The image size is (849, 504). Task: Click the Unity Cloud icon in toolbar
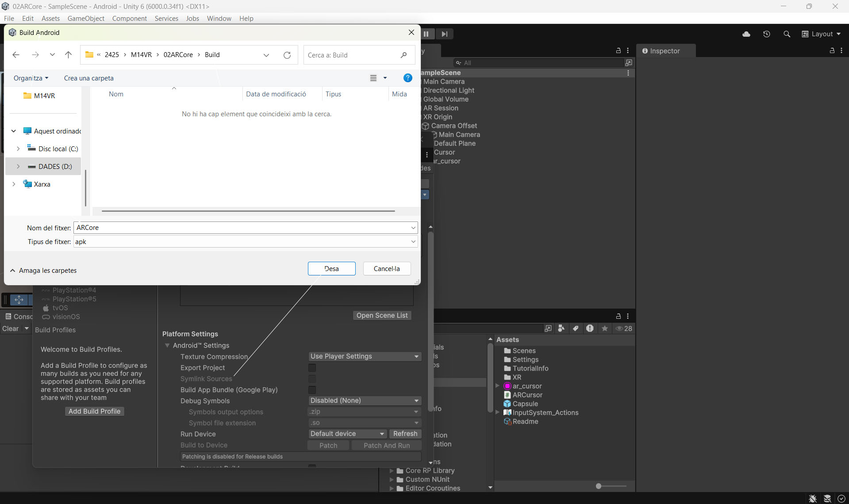coord(746,34)
